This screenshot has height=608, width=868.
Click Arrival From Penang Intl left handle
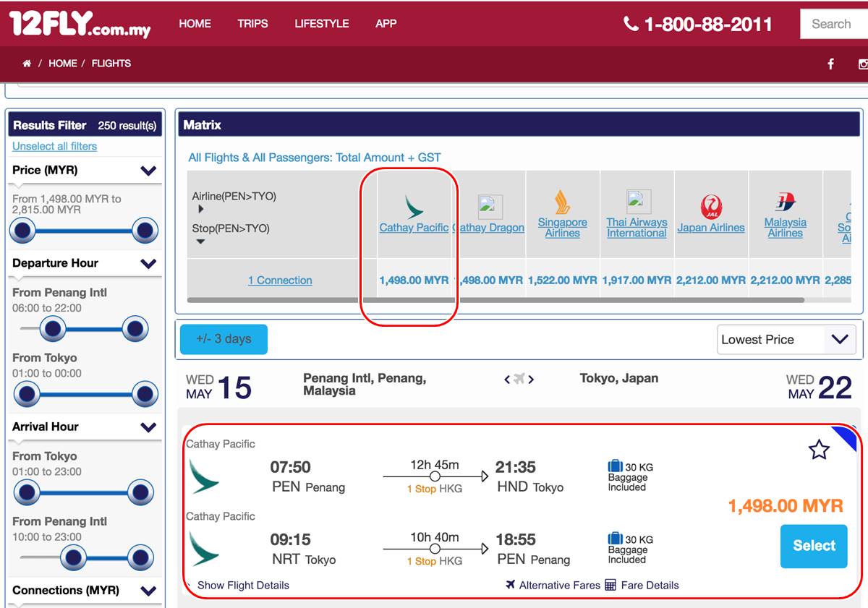pyautogui.click(x=73, y=558)
